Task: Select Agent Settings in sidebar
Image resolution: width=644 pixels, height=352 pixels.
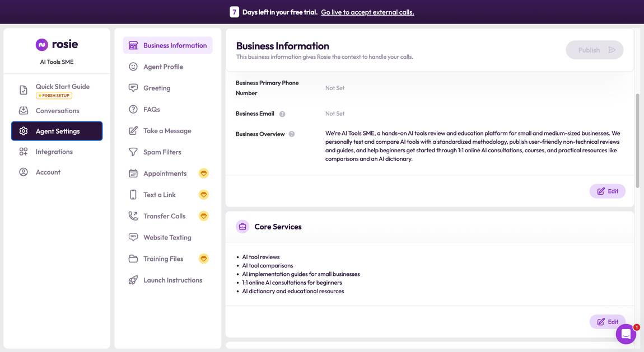Action: (x=57, y=131)
